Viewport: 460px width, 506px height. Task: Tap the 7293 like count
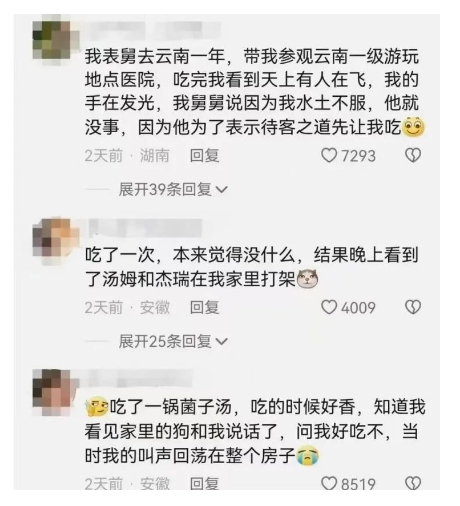pyautogui.click(x=358, y=156)
